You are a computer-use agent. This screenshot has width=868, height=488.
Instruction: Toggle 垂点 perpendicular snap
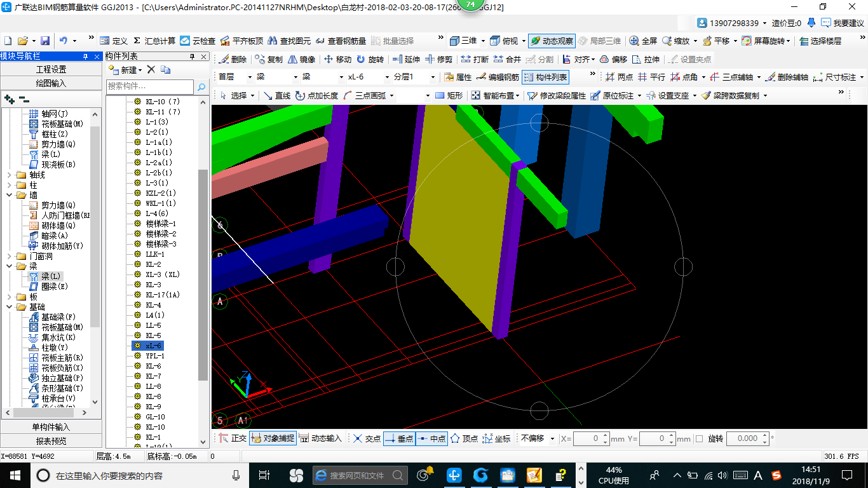(399, 438)
